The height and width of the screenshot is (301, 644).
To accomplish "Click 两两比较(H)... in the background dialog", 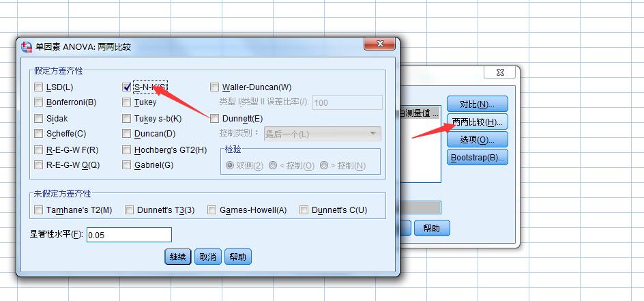I will pyautogui.click(x=478, y=122).
